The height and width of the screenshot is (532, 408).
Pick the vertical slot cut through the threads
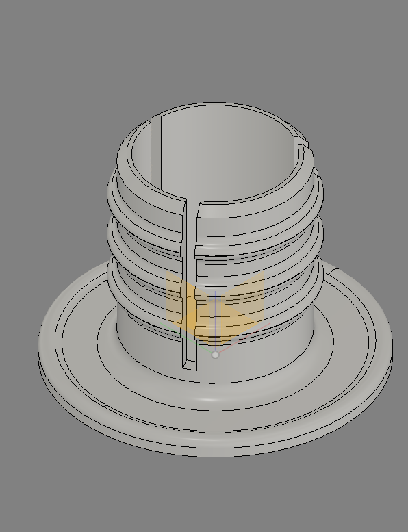click(190, 285)
